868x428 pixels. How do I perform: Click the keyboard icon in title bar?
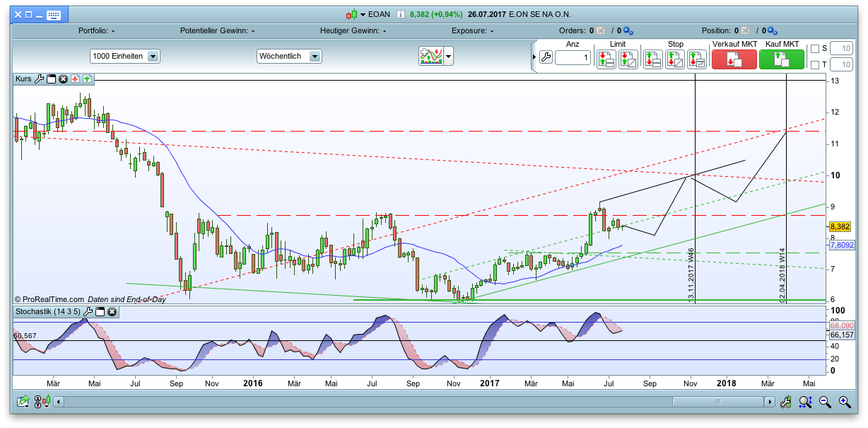[x=54, y=15]
